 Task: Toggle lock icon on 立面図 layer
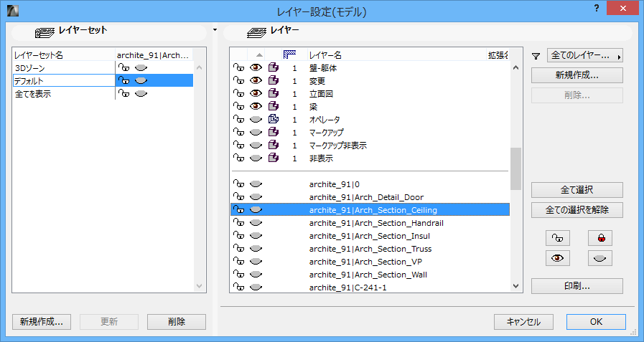[238, 93]
